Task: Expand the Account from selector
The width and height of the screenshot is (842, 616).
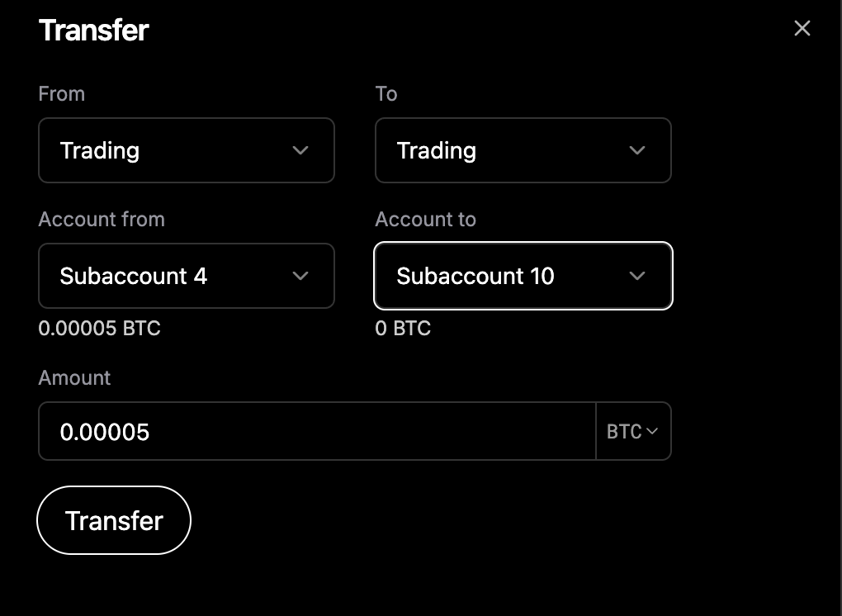Action: click(187, 276)
